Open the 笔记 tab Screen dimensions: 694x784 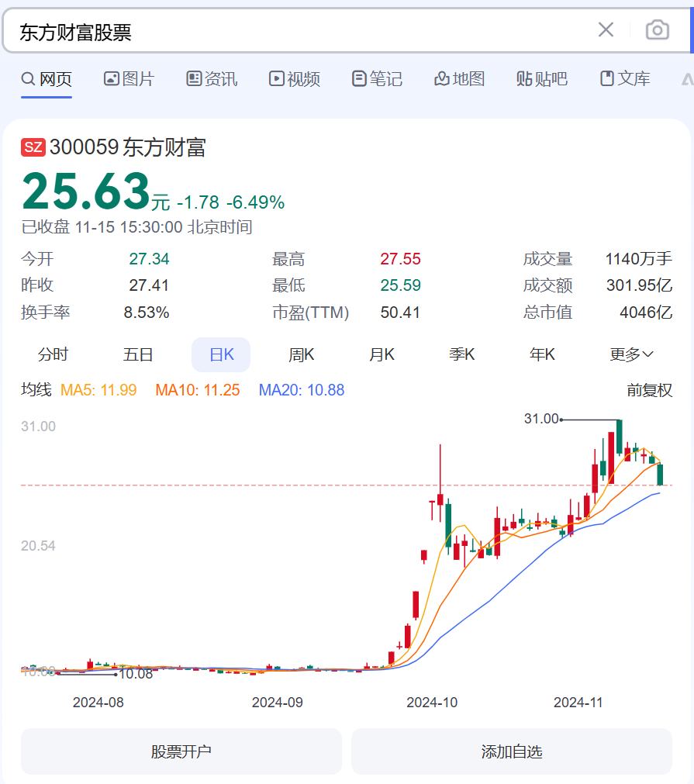[377, 79]
